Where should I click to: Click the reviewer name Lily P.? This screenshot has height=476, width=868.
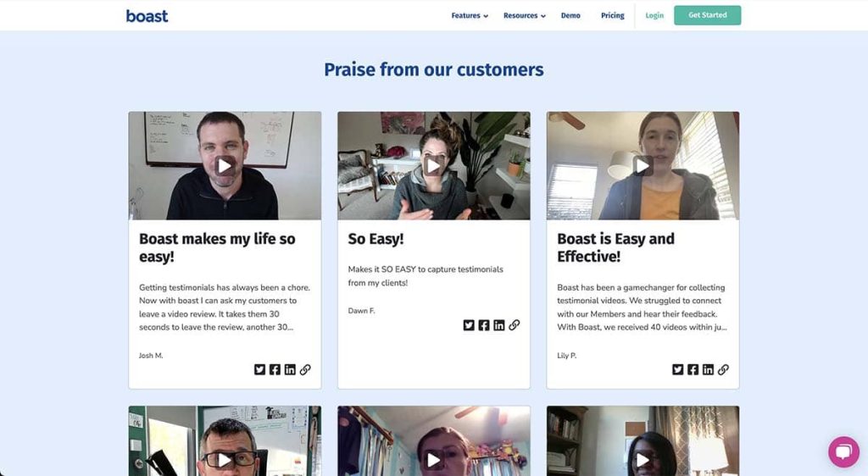(x=567, y=356)
